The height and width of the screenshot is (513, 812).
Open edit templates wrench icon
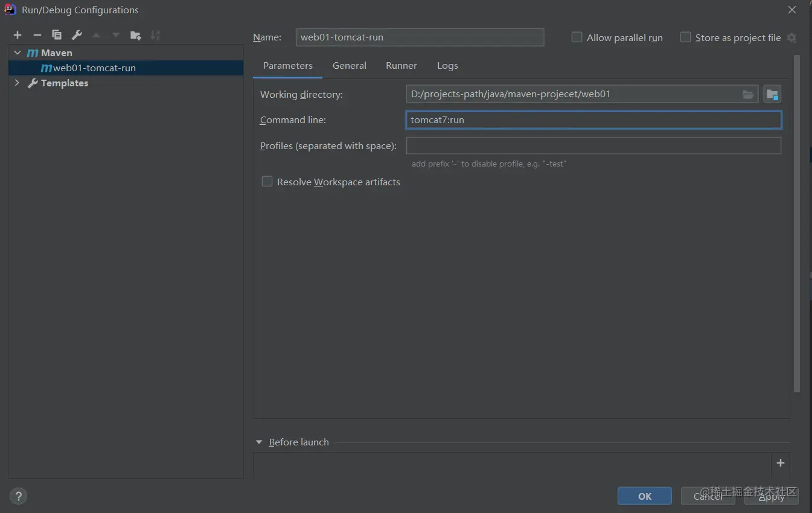(x=77, y=35)
